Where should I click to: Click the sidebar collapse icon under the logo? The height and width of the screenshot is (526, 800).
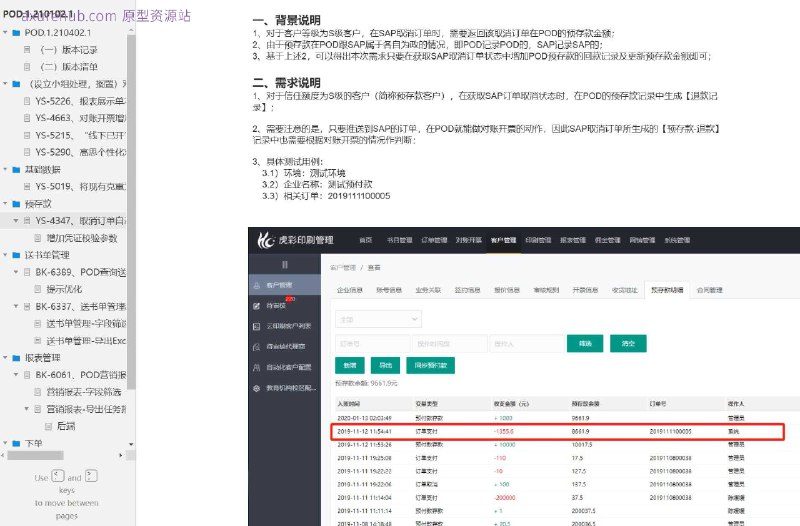pyautogui.click(x=285, y=265)
